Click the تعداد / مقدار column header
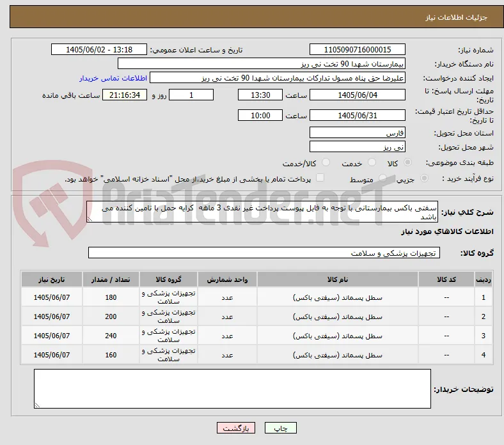504x445 pixels. click(111, 279)
